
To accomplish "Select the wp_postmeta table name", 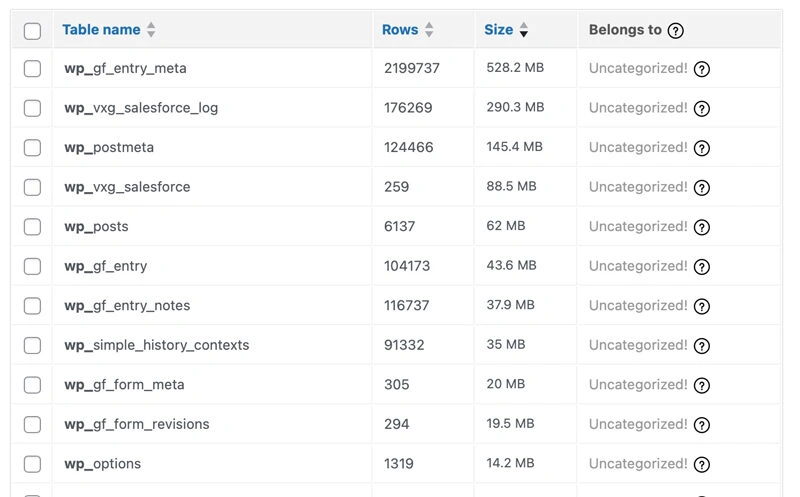I will coord(109,148).
